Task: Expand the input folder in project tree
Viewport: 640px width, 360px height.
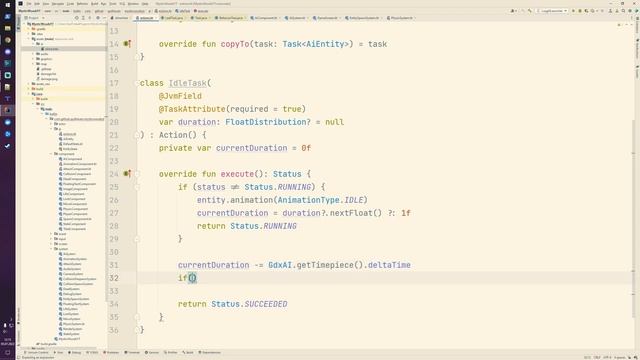Action: [x=51, y=239]
